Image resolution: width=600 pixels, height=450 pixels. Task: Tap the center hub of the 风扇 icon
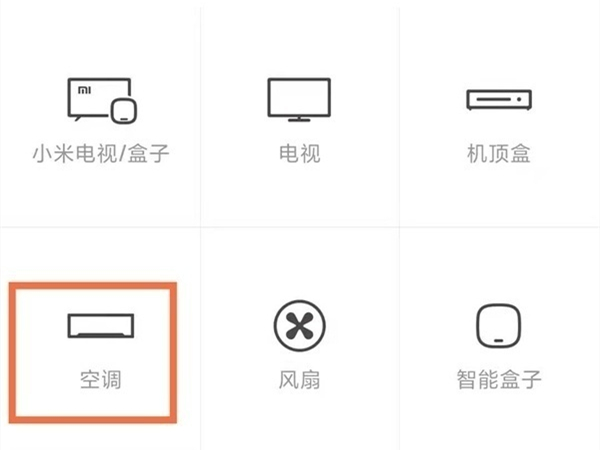300,326
